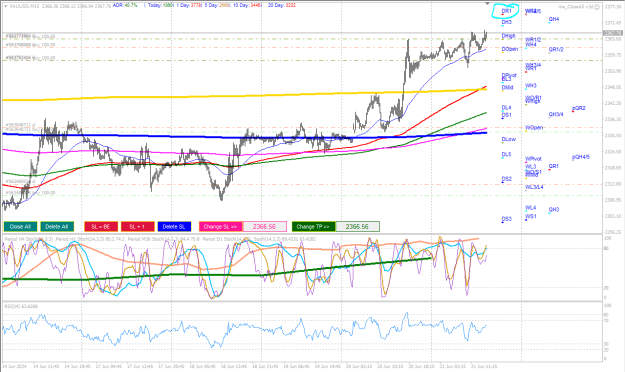625x372 pixels.
Task: Click the WL4 level label
Action: (x=531, y=208)
